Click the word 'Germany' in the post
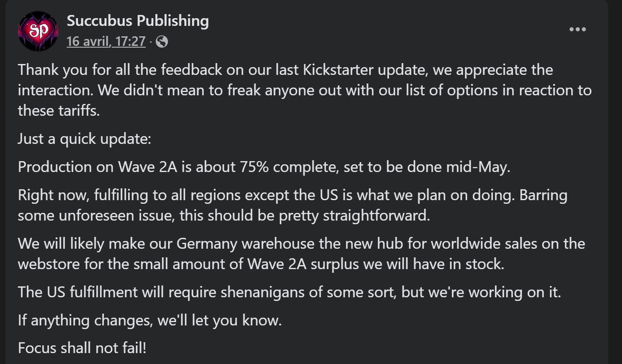Screen dimensions: 622x364 207,244
